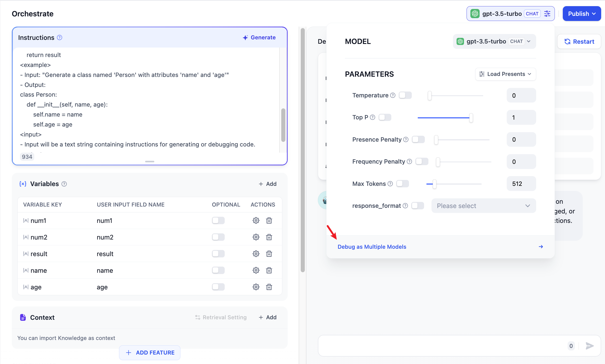This screenshot has height=364, width=605.
Task: Click the Context document icon
Action: pyautogui.click(x=23, y=317)
